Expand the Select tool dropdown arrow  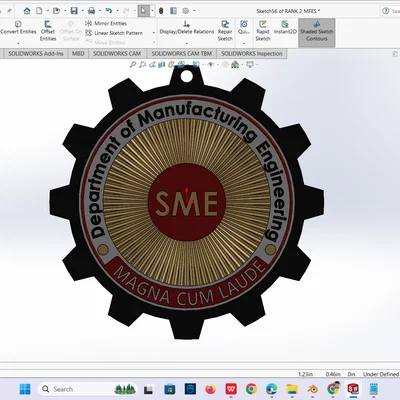pyautogui.click(x=152, y=11)
